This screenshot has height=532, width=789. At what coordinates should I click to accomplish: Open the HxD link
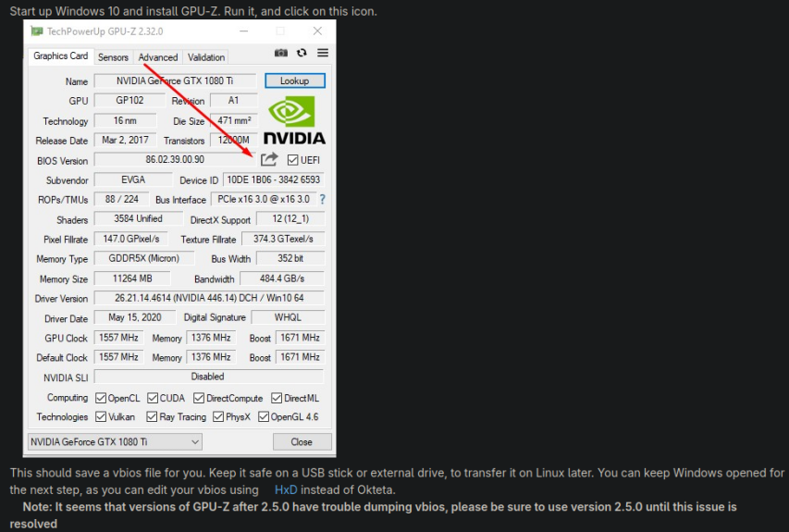point(286,489)
